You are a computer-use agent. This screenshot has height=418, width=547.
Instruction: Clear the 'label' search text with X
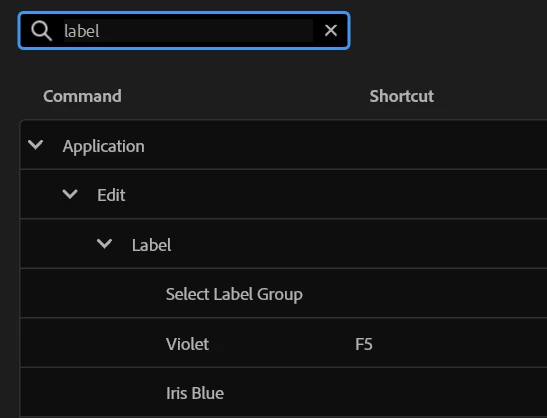tap(331, 31)
